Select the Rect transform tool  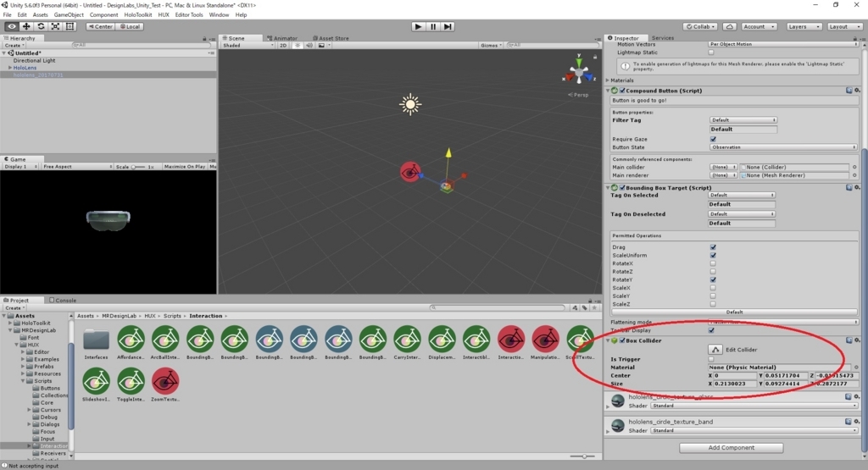tap(70, 26)
